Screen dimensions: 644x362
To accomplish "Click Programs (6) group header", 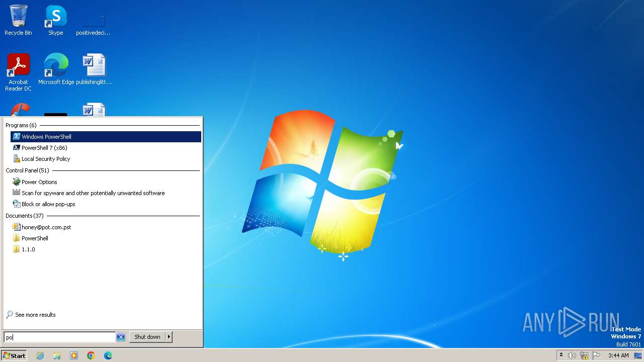I will click(21, 125).
